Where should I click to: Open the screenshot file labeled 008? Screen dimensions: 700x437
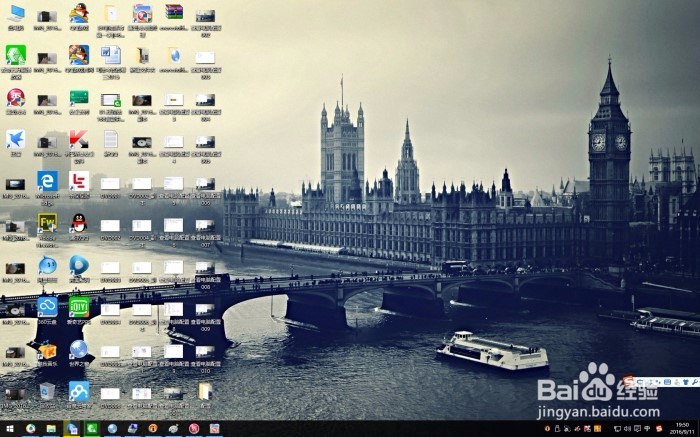point(205,268)
